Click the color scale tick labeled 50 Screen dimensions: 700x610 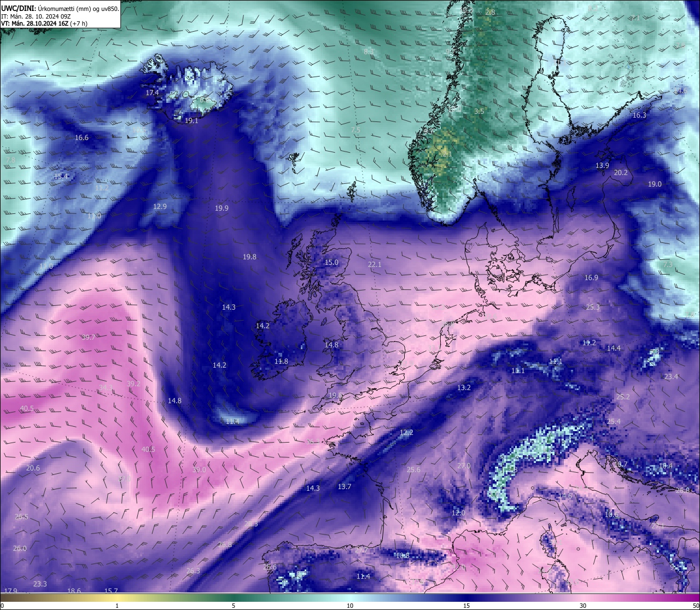(x=696, y=606)
